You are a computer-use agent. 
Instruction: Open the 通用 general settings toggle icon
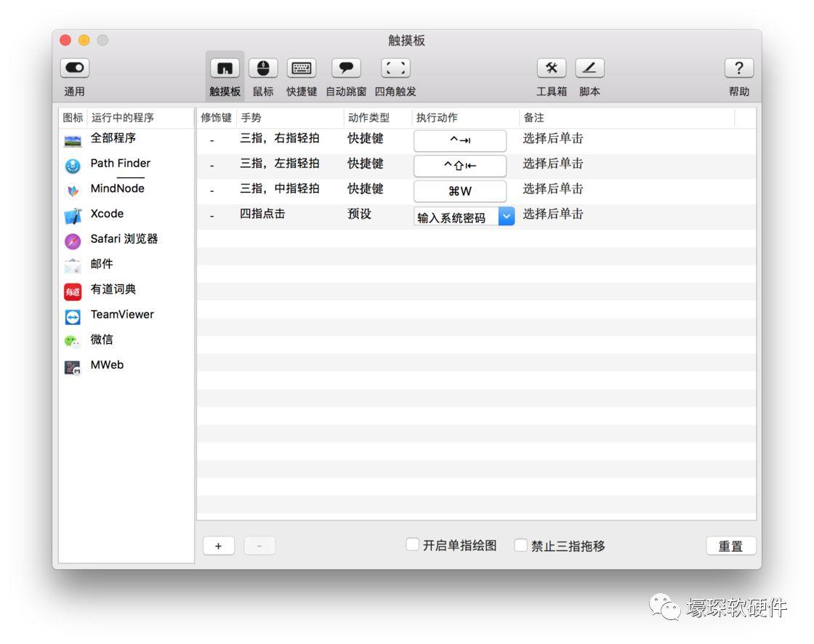(x=75, y=68)
